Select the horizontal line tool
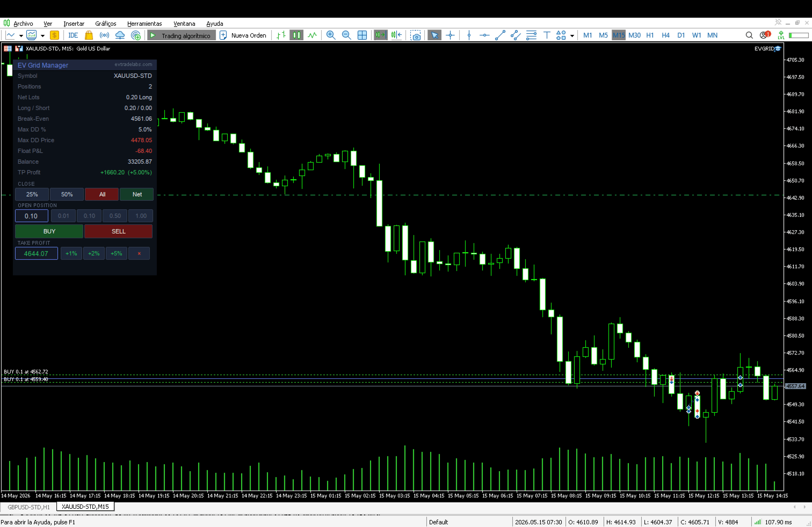Image resolution: width=812 pixels, height=527 pixels. tap(485, 35)
